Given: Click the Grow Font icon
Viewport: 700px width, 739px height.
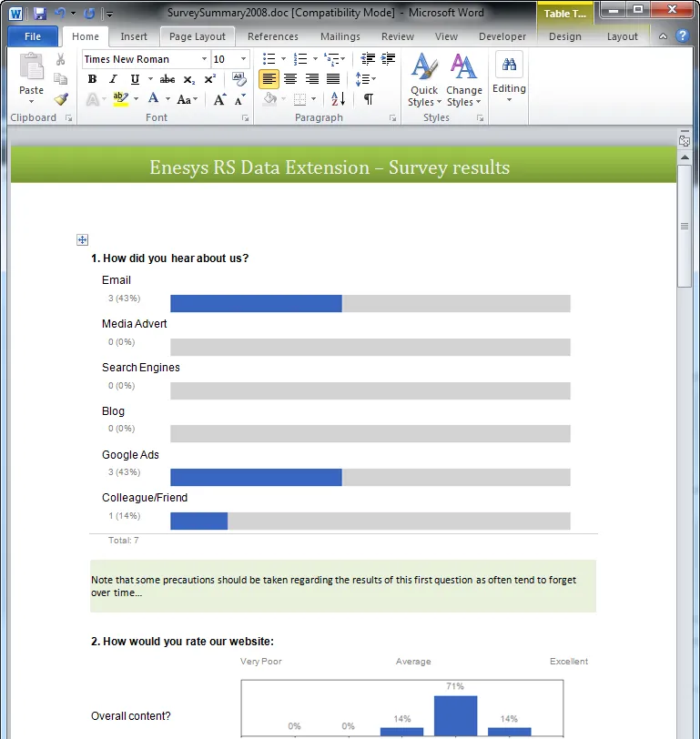Looking at the screenshot, I should (x=219, y=99).
